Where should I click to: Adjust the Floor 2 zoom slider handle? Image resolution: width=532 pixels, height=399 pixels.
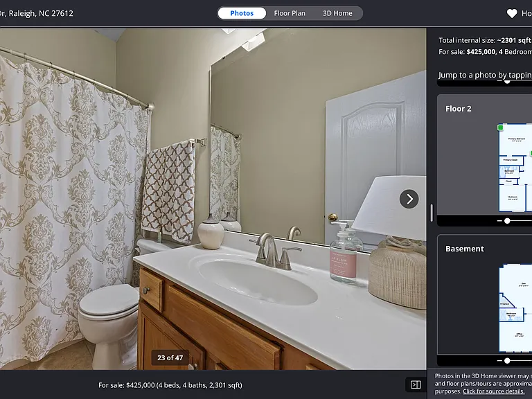507,221
